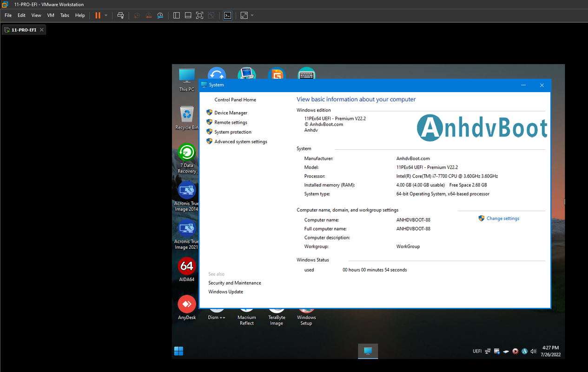Select the AnyDesk desktop icon

[x=187, y=308]
